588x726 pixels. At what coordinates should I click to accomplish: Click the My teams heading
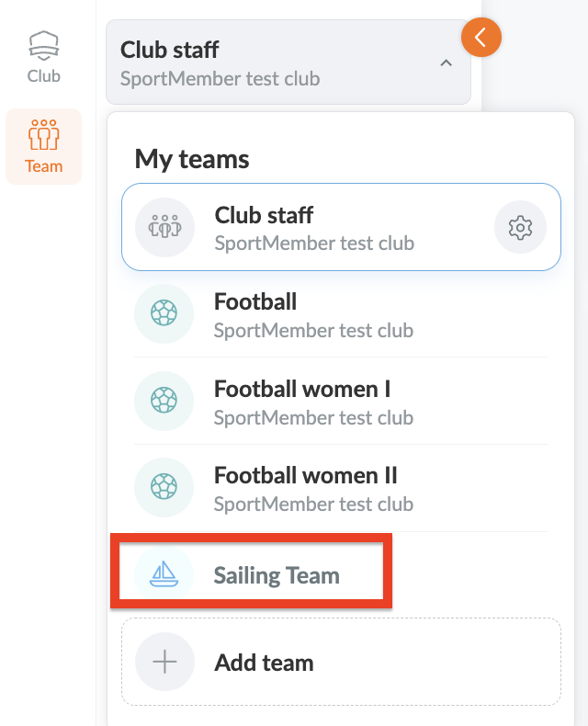[192, 160]
